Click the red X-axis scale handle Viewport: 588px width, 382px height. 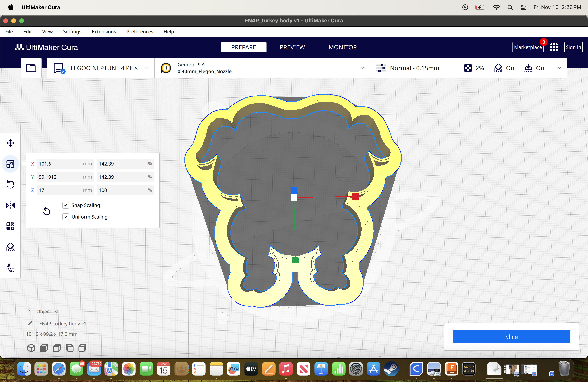point(356,196)
